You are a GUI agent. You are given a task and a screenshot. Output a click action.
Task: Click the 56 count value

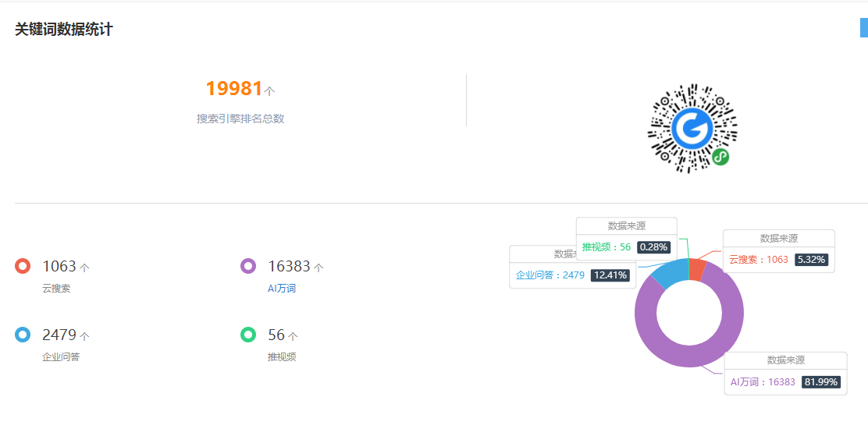click(x=276, y=335)
